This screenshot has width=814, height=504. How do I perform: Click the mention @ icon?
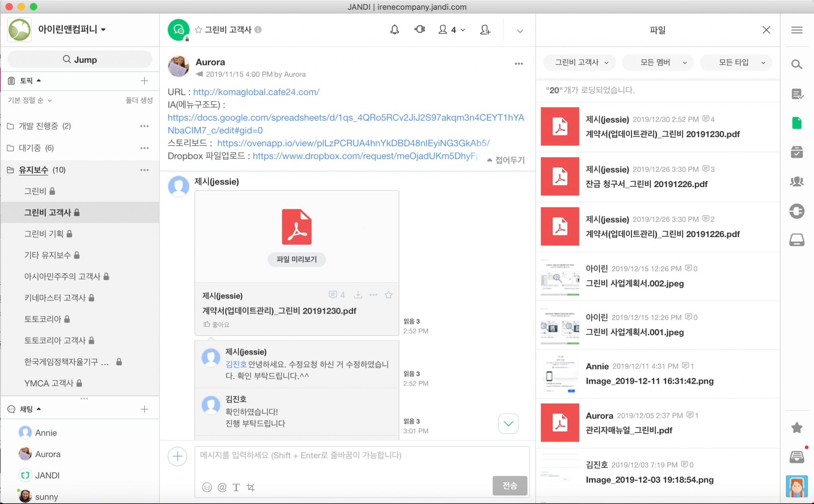(x=222, y=487)
